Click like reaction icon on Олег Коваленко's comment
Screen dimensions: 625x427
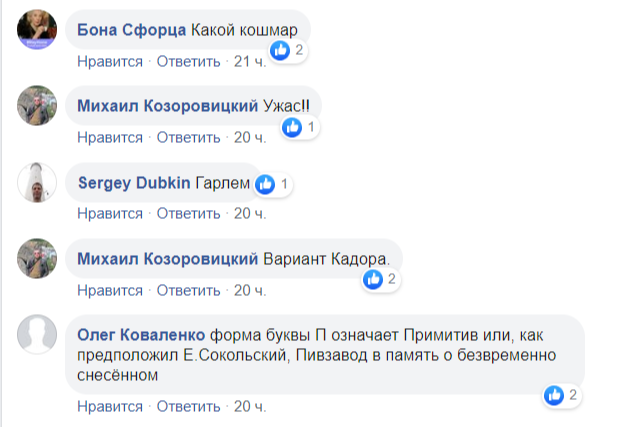tap(555, 395)
